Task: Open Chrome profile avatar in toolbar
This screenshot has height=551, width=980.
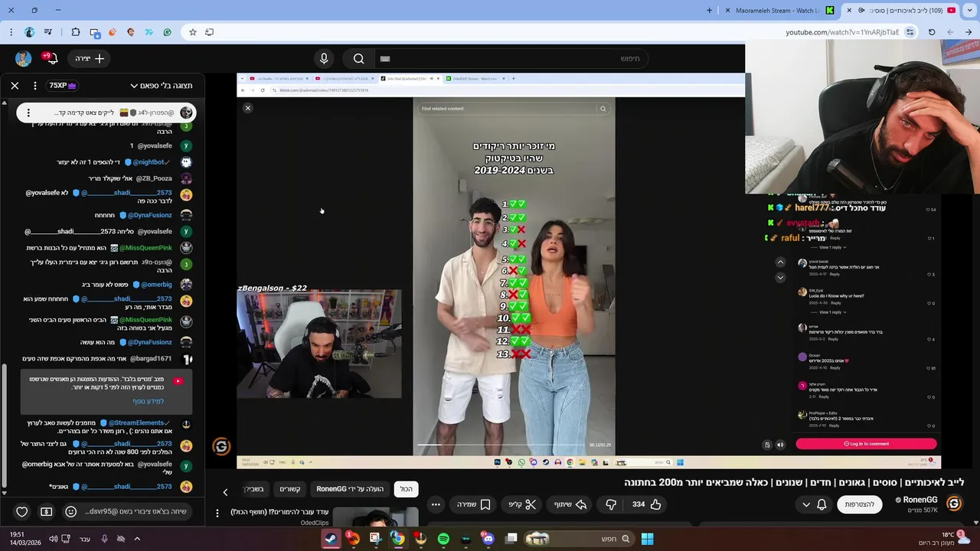Action: tap(30, 32)
